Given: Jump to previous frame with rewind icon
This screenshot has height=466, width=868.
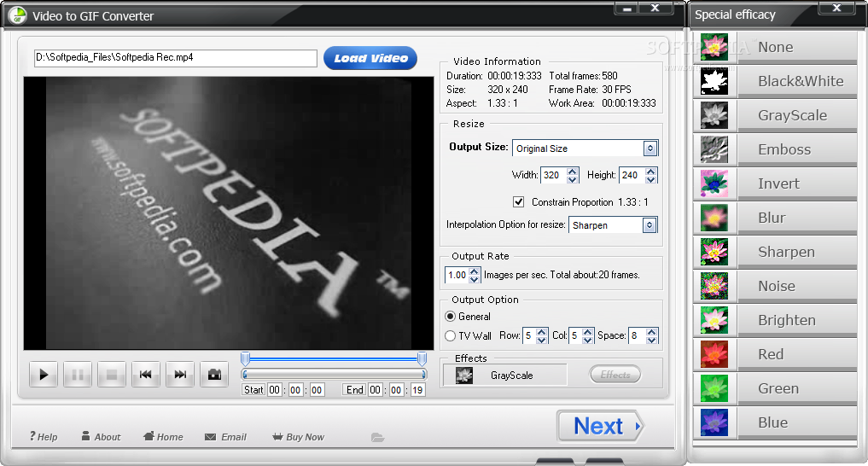Looking at the screenshot, I should (146, 375).
